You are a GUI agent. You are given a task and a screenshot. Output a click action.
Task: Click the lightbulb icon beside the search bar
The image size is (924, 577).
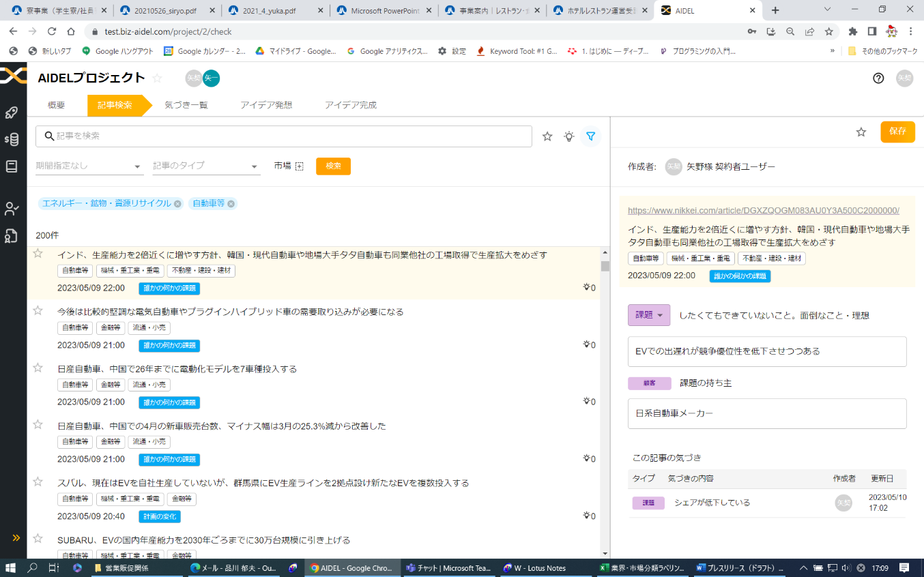568,136
